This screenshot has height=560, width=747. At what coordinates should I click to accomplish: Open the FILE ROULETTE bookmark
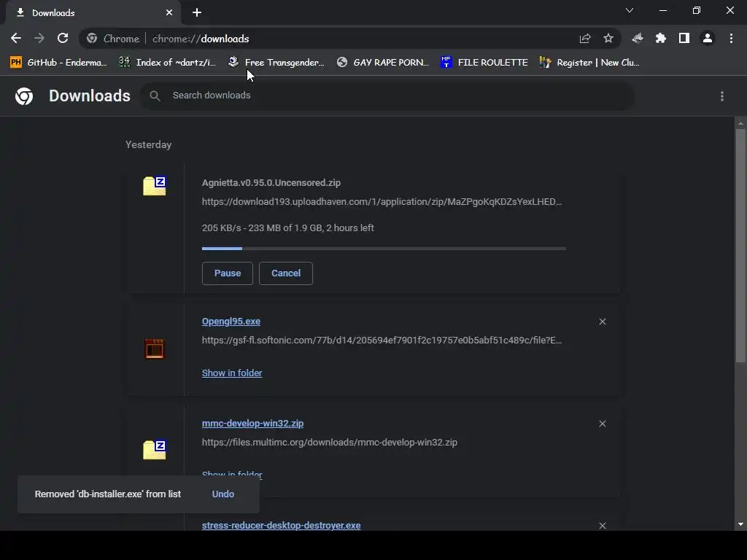tap(484, 63)
